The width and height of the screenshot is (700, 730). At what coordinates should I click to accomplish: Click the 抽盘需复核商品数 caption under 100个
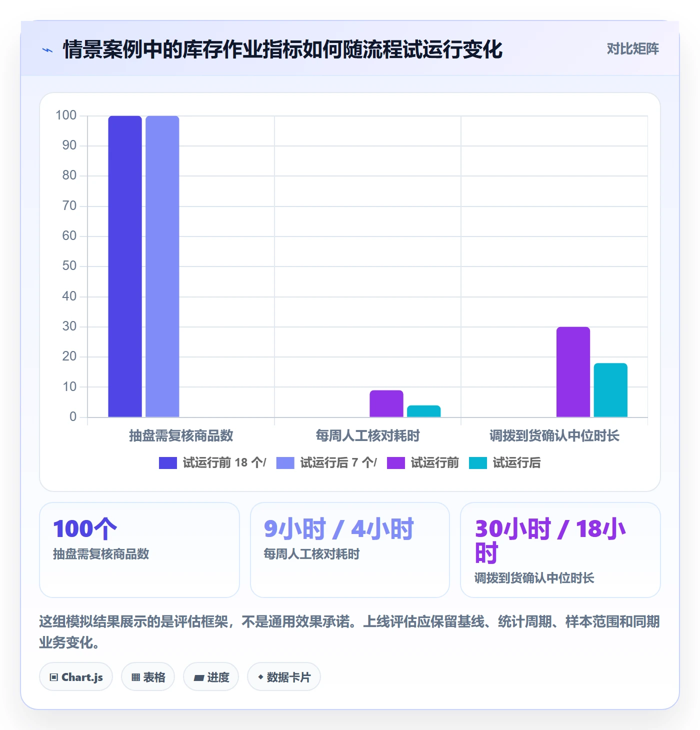[101, 554]
